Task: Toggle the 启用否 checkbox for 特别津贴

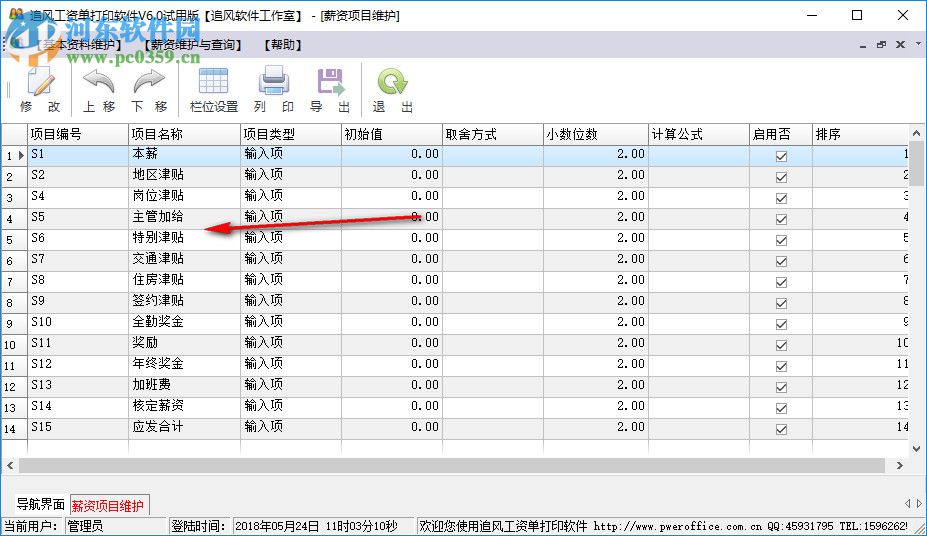Action: pyautogui.click(x=781, y=240)
